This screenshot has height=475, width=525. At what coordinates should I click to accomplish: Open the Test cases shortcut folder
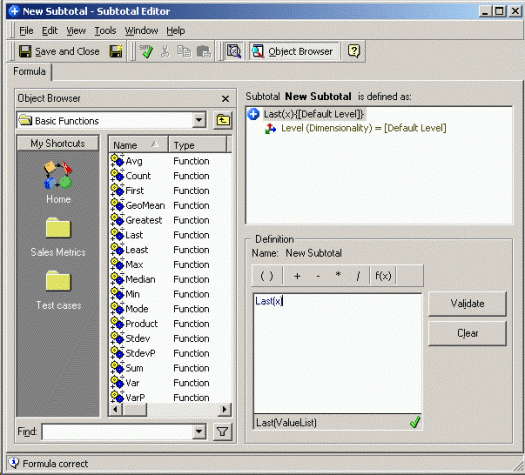58,290
